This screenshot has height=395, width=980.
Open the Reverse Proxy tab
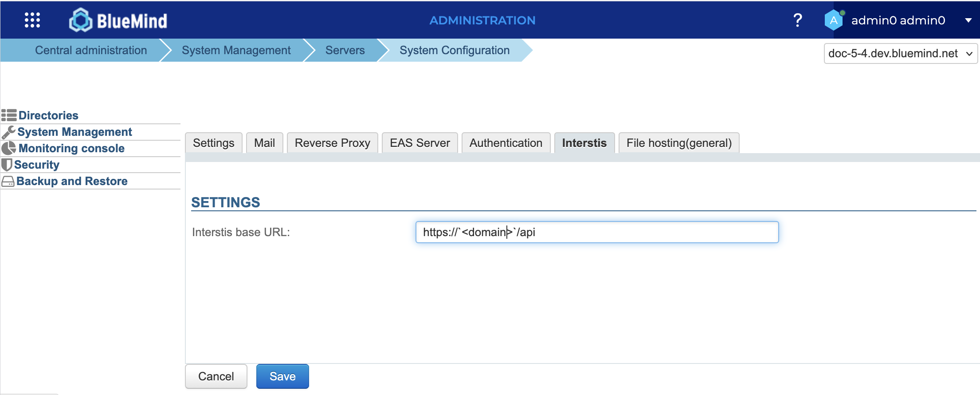pos(332,143)
